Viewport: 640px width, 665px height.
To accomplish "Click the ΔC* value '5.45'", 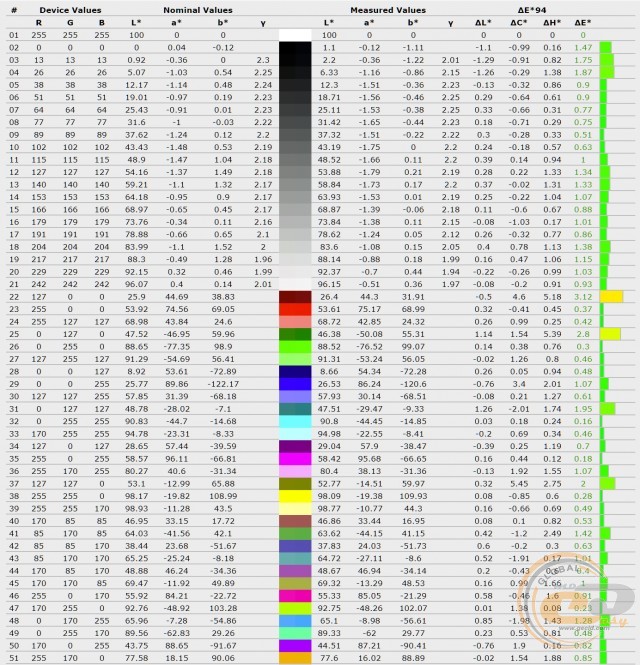I will pos(519,483).
